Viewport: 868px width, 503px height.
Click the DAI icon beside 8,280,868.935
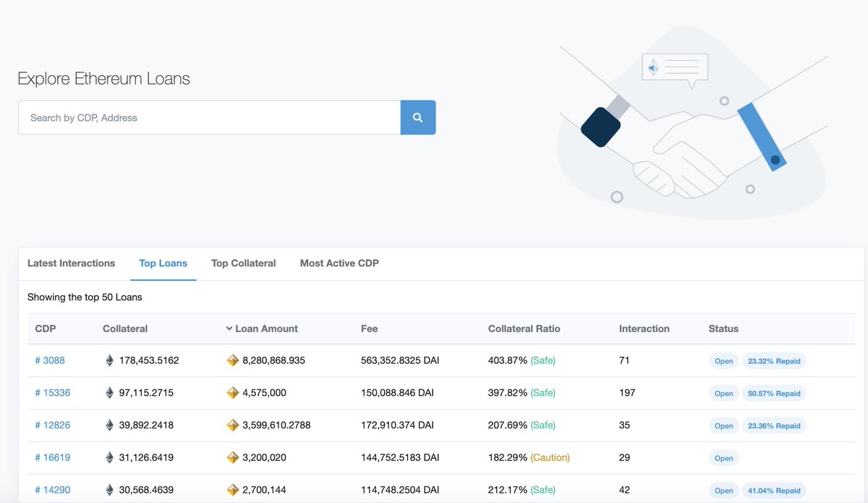coord(233,360)
